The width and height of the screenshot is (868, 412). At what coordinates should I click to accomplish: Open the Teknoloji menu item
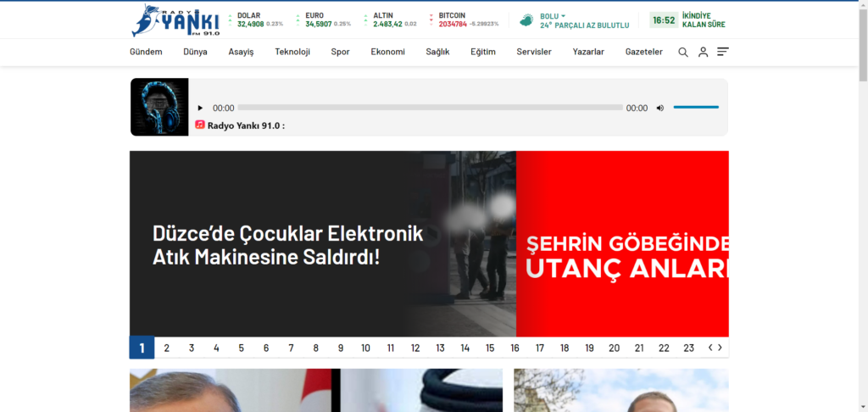[x=292, y=52]
